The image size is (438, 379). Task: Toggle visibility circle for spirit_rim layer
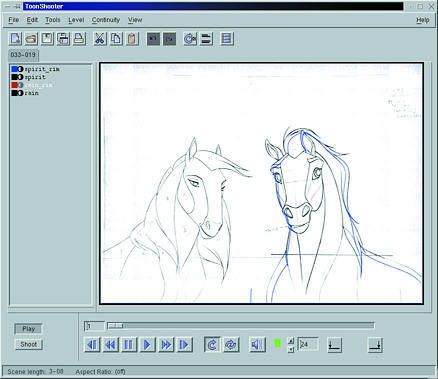coord(21,69)
